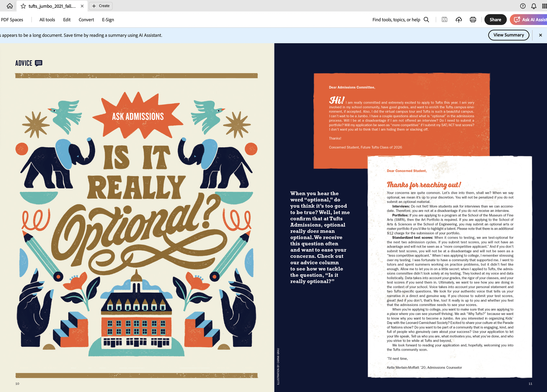Click the Save disk icon
Viewport: 547px width, 392px height.
(444, 20)
